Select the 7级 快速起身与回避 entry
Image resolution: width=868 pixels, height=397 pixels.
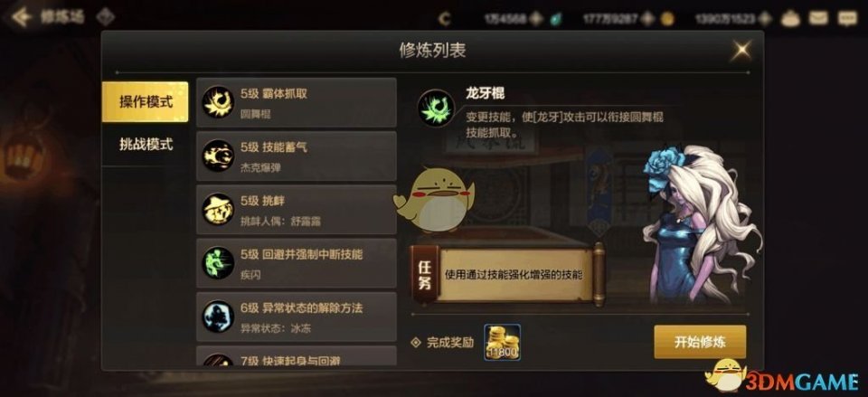coord(297,356)
